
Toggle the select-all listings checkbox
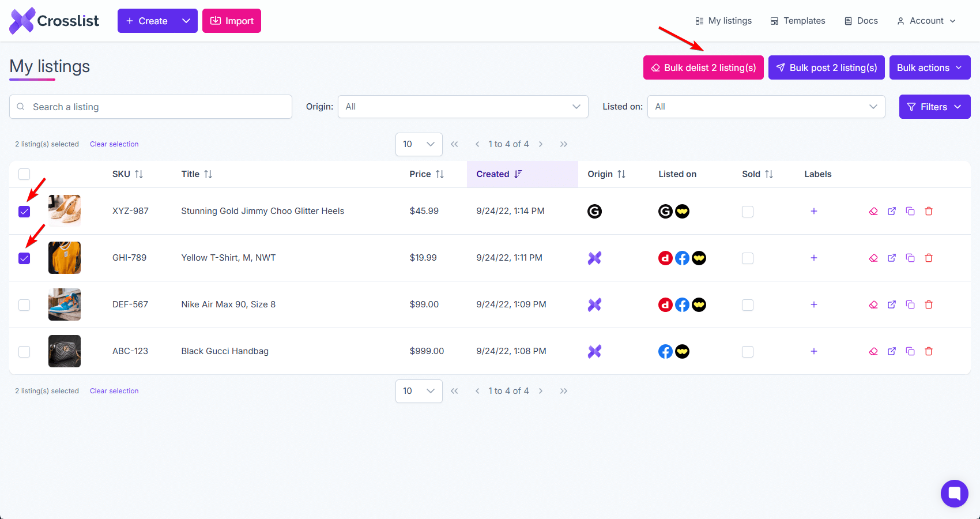[24, 174]
